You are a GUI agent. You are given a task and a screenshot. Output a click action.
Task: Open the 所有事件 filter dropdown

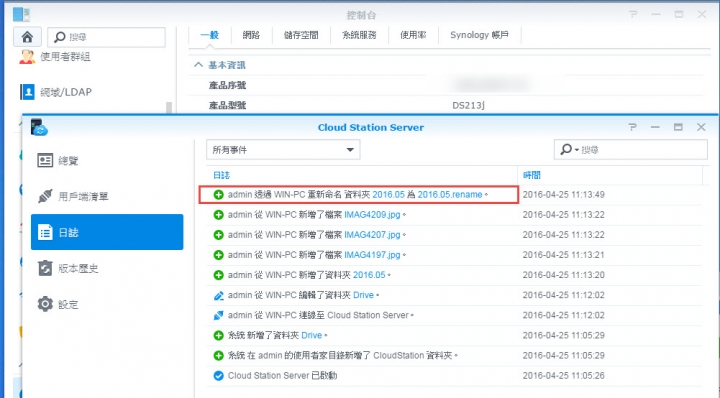(x=283, y=150)
